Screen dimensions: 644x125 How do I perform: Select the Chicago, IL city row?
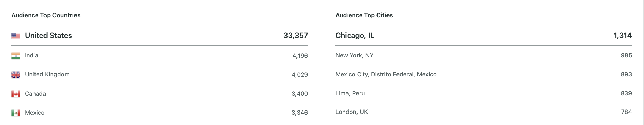pyautogui.click(x=484, y=36)
